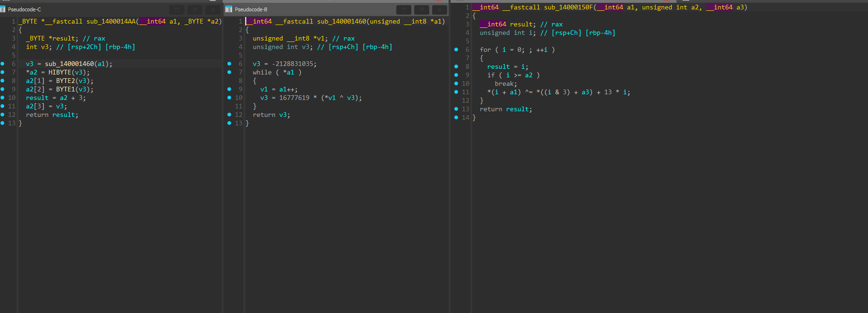Click function name sub_140001460 in Pseudocode-B header

342,21
